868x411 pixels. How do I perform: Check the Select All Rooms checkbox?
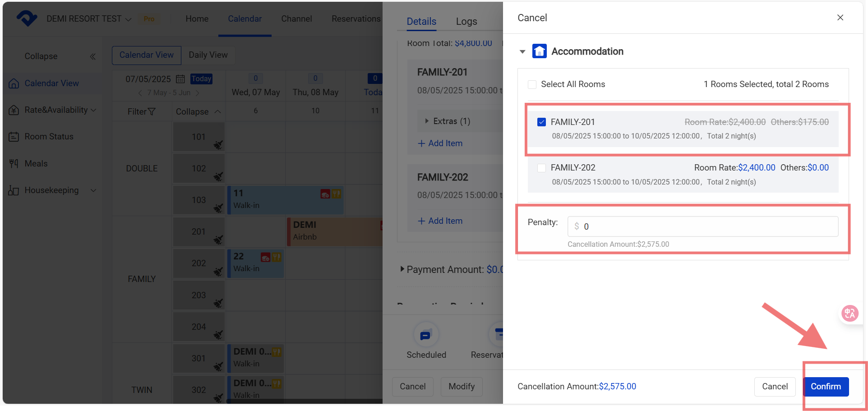pos(532,84)
